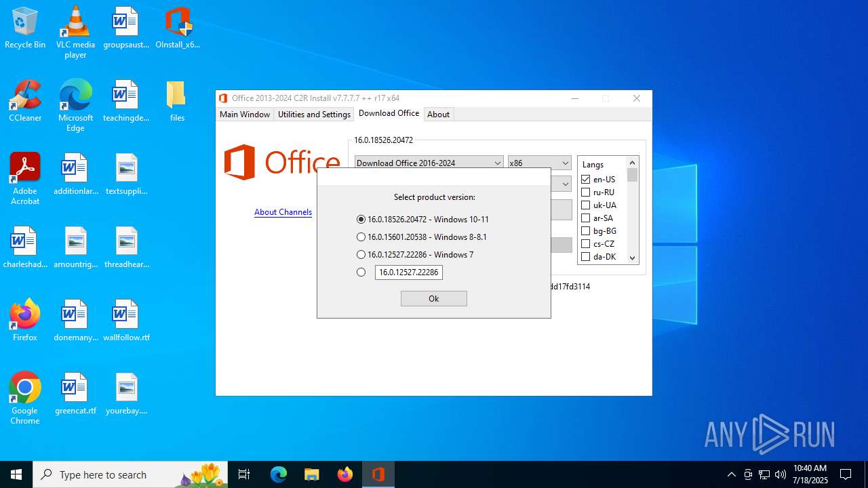Check the ru-RU language
This screenshot has width=868, height=488.
586,192
